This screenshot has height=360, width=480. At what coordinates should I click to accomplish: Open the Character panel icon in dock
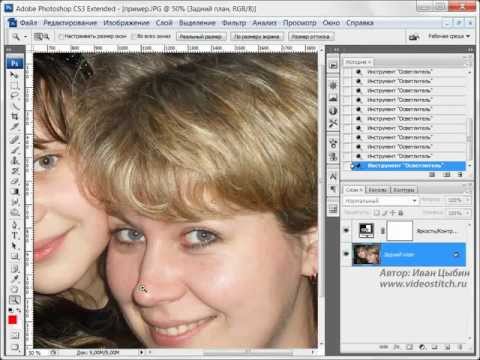tap(333, 176)
